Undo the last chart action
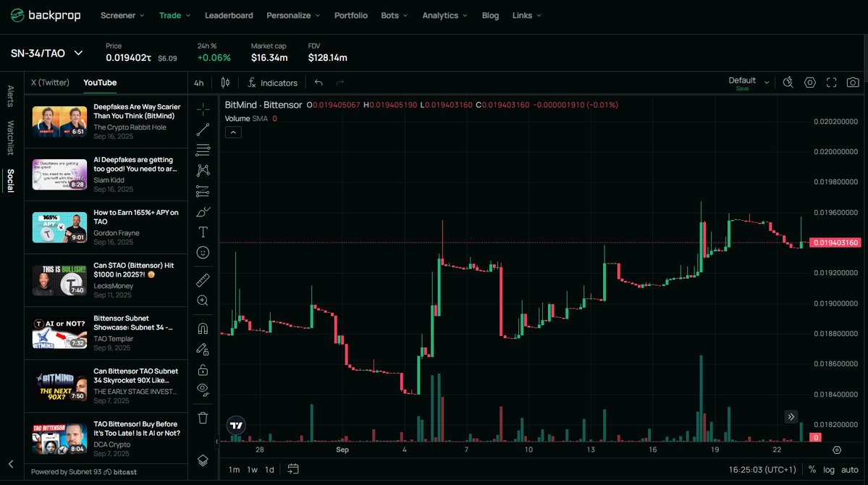This screenshot has width=868, height=485. point(319,83)
